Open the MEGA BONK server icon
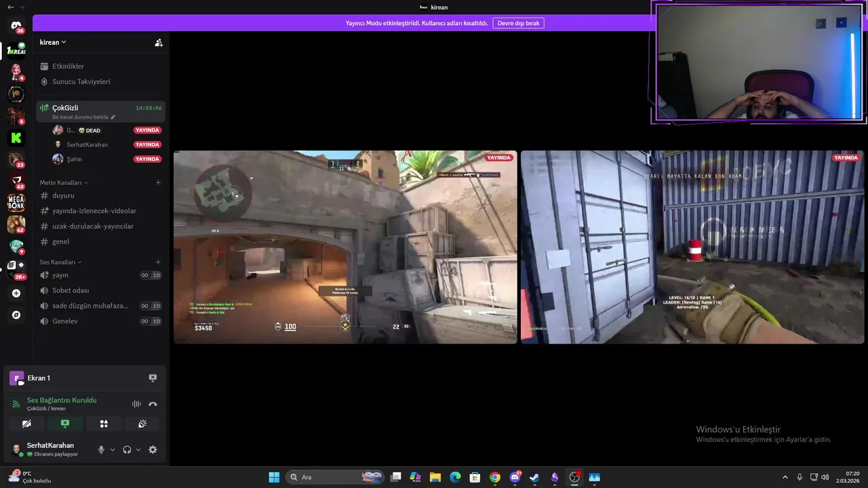Viewport: 868px width, 488px height. coord(16,203)
